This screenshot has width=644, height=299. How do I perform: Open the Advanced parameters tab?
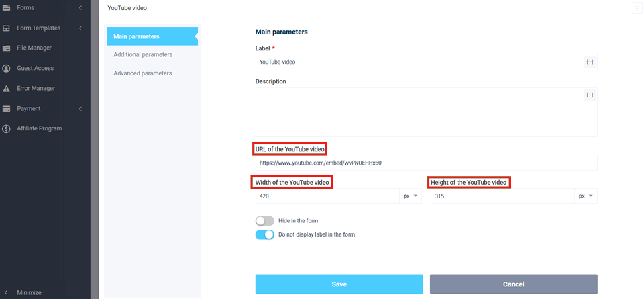point(143,73)
